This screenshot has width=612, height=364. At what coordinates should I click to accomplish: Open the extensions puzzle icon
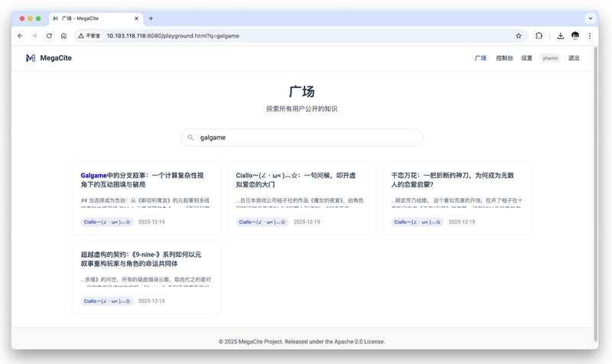(539, 36)
